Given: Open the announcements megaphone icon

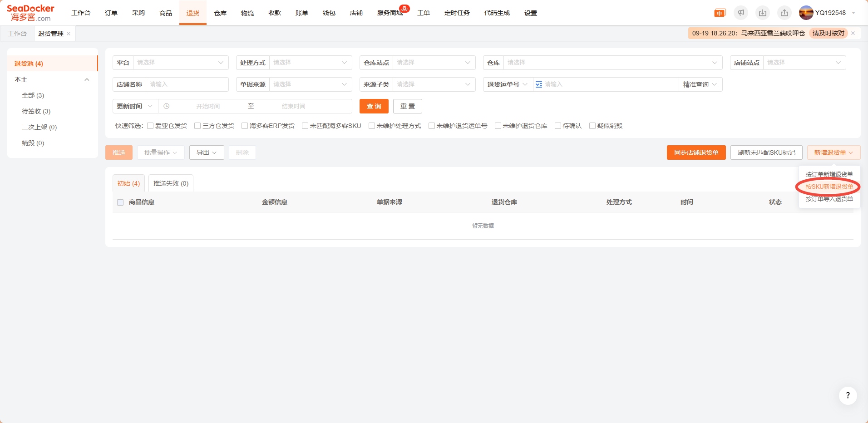Looking at the screenshot, I should click(741, 13).
